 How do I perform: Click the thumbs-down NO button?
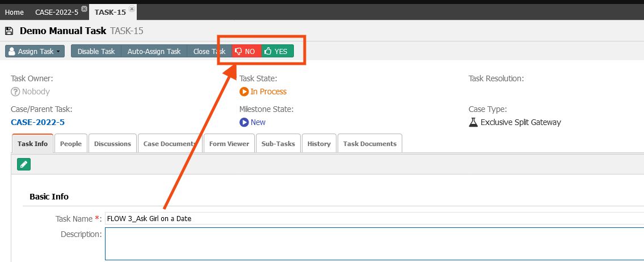[x=246, y=51]
